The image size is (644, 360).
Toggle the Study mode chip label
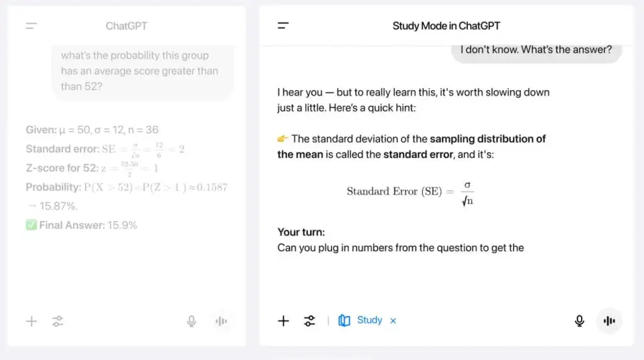click(370, 320)
